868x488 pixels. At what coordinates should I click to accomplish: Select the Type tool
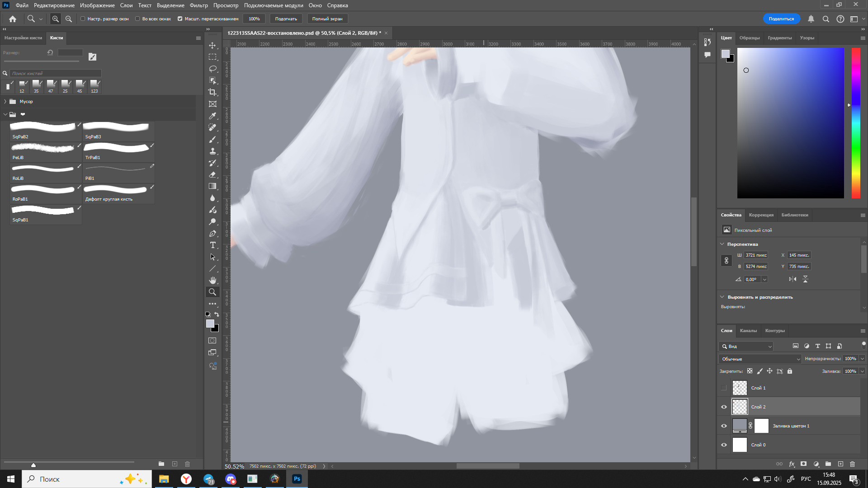pos(212,245)
